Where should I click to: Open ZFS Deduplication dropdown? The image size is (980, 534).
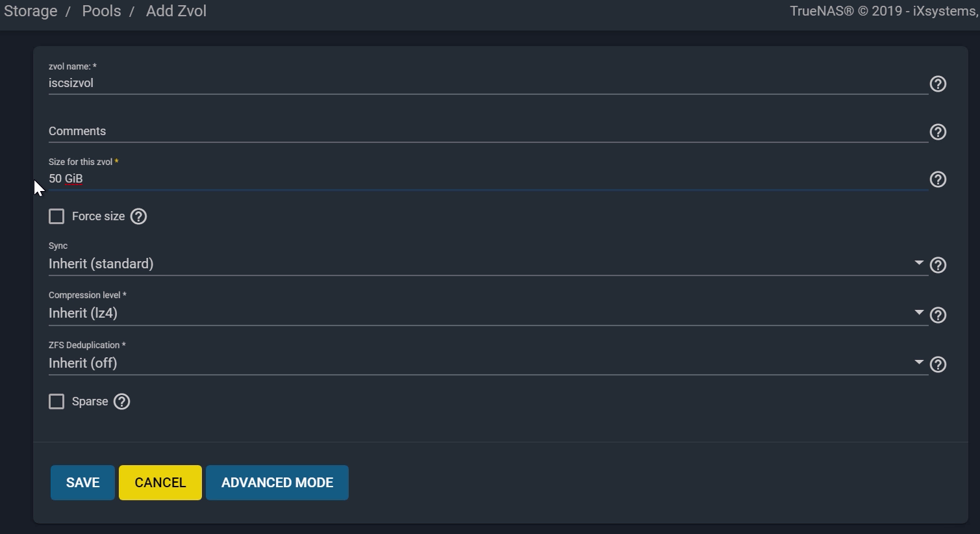pos(487,363)
